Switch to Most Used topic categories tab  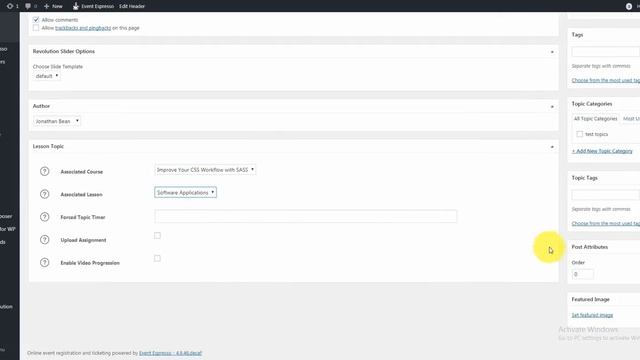point(631,119)
